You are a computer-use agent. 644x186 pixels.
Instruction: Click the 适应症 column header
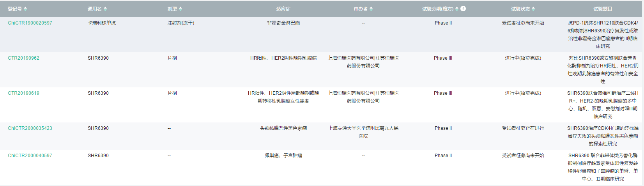[283, 9]
